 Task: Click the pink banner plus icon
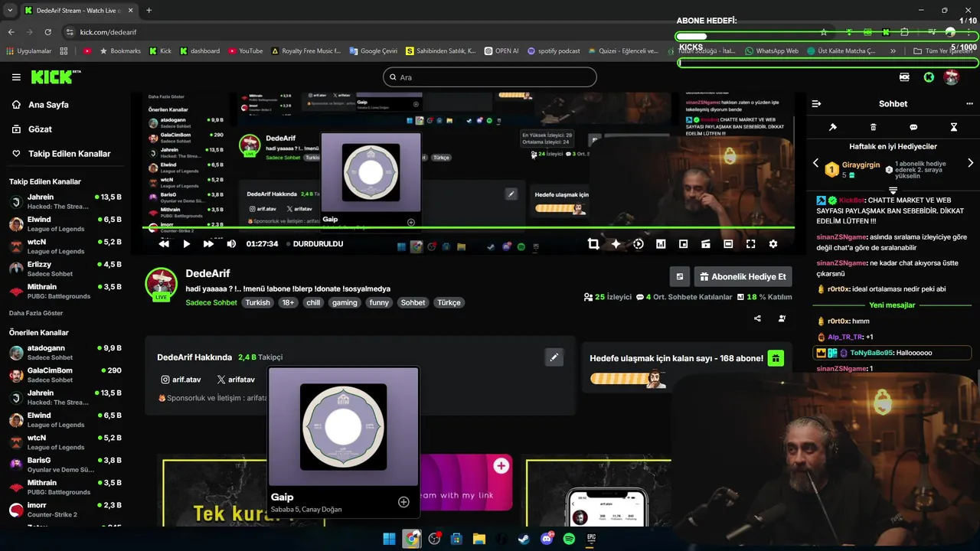501,465
